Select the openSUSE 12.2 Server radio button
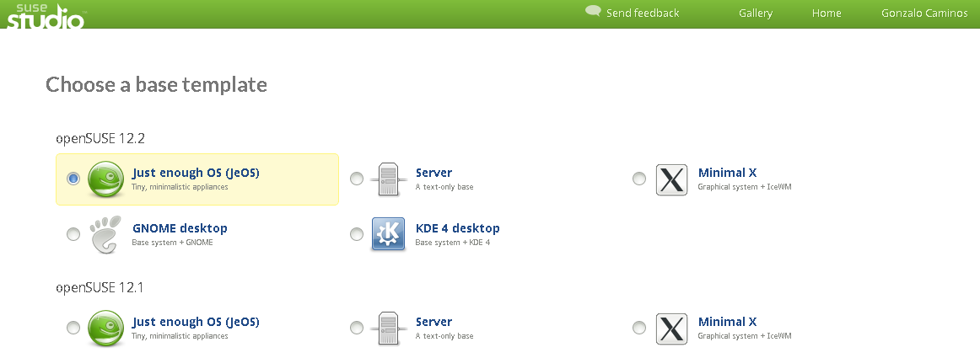The width and height of the screenshot is (980, 358). [x=356, y=179]
